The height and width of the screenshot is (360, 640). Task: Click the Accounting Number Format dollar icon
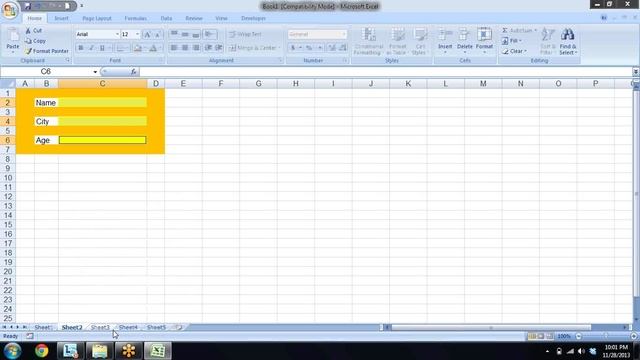coord(293,48)
